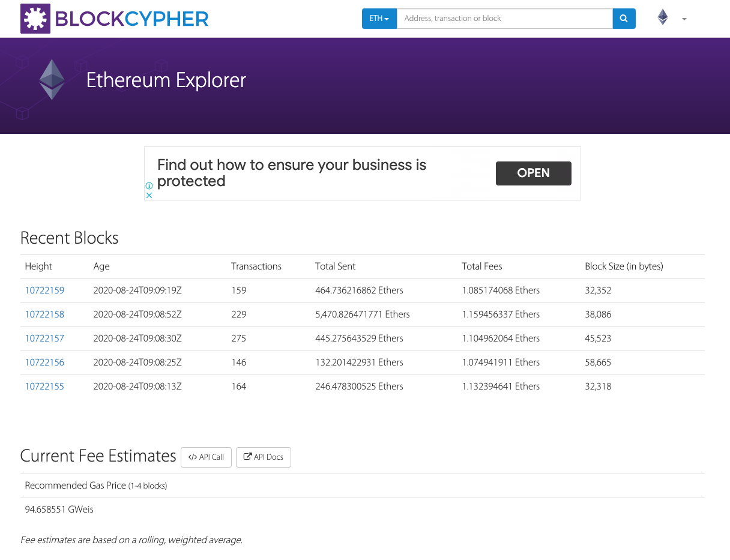The image size is (730, 560).
Task: Click the Age column header
Action: tap(101, 266)
